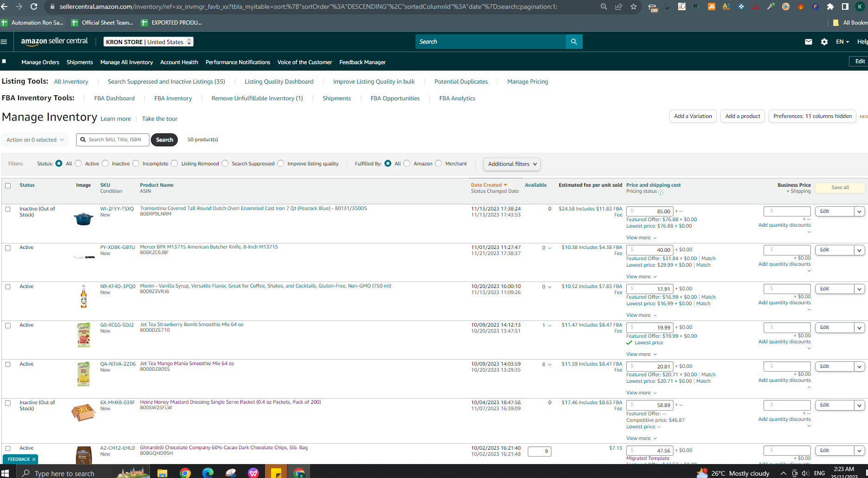Click the bookmark flag icon beside Manage Orders
Screen dimensions: 868x478
(4, 61)
